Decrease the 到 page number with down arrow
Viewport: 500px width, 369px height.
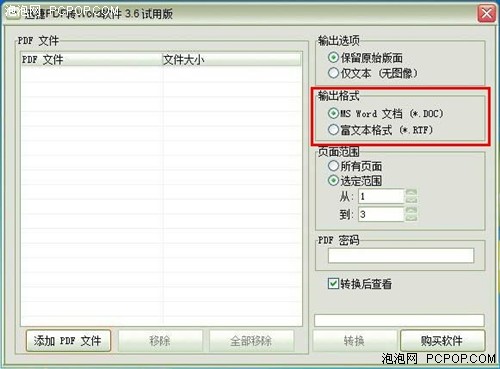tap(411, 218)
